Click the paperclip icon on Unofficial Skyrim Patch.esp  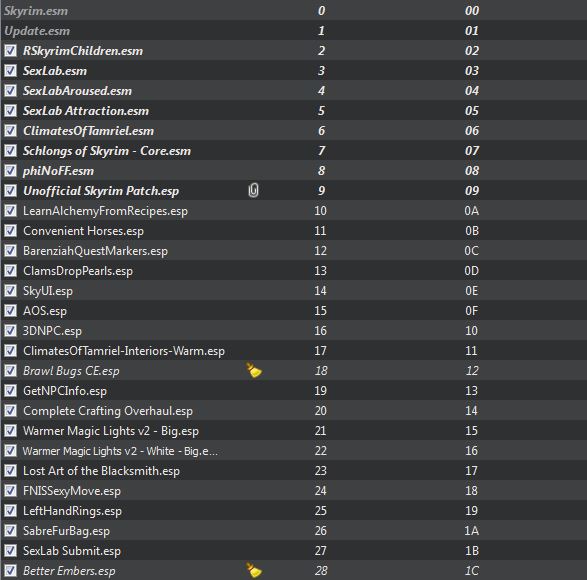(x=253, y=190)
